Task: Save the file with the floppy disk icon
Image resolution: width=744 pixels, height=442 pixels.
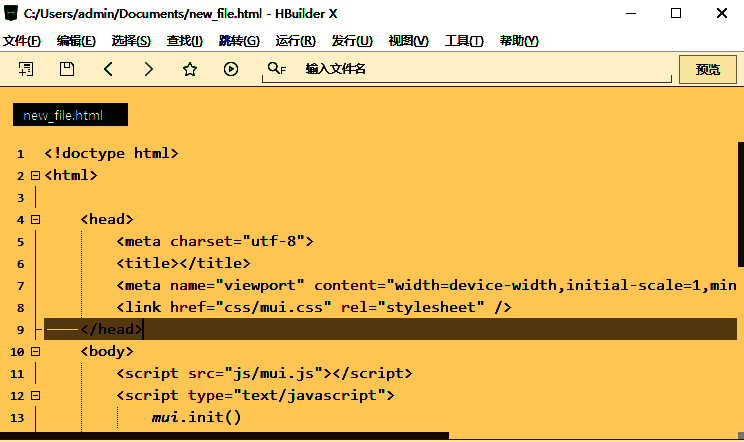Action: (x=67, y=69)
